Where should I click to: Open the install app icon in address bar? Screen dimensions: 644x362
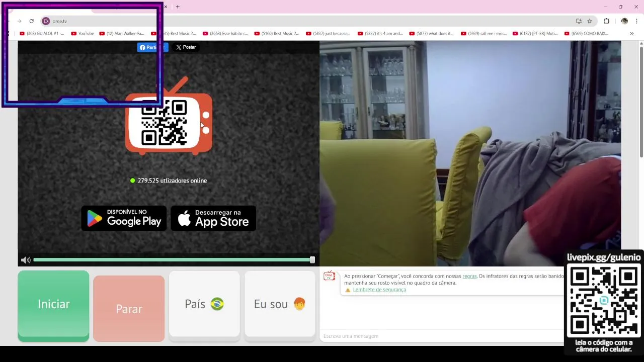pos(579,21)
